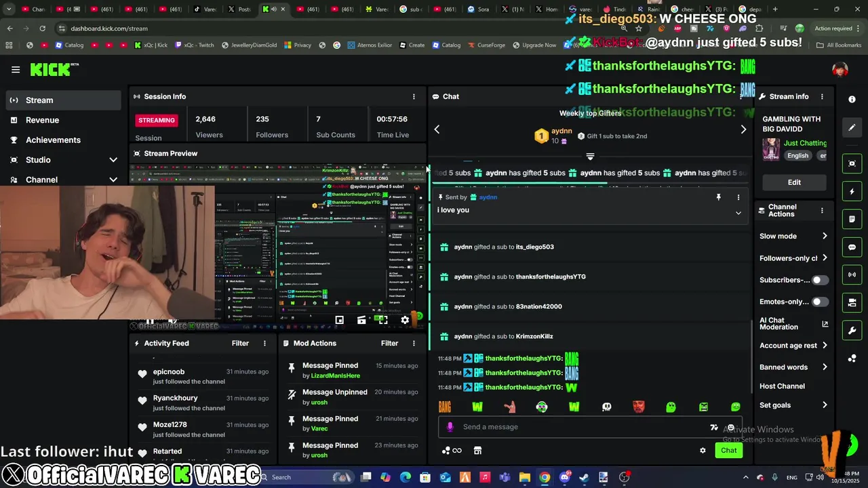Viewport: 868px width, 488px height.
Task: Click the translate icon in message box
Action: [x=713, y=428]
